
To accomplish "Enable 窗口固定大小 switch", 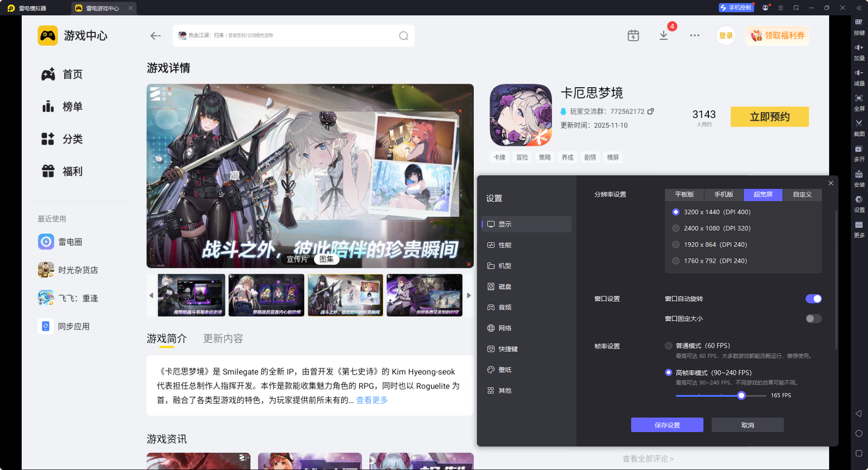I will point(813,319).
